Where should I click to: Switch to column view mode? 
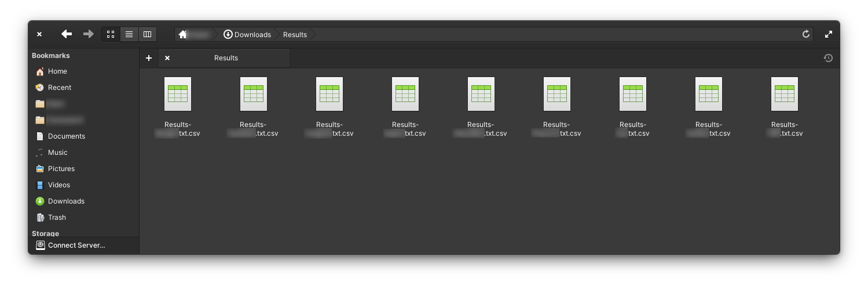click(x=147, y=34)
